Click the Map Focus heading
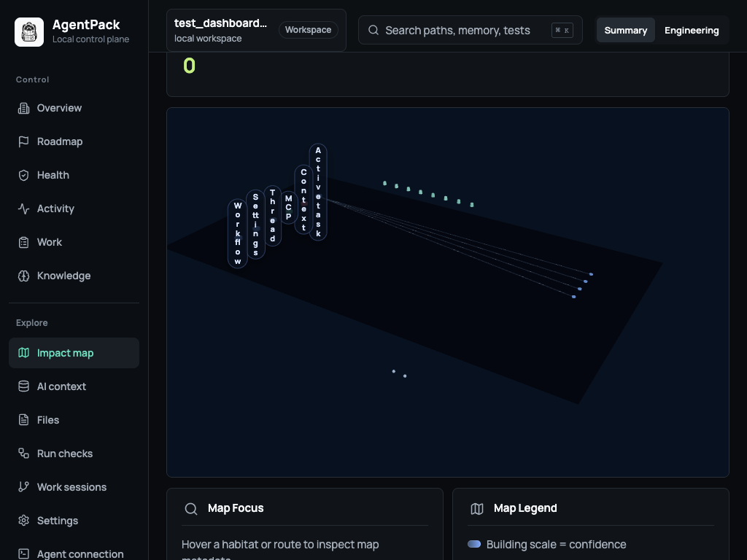The height and width of the screenshot is (560, 747). click(x=236, y=508)
